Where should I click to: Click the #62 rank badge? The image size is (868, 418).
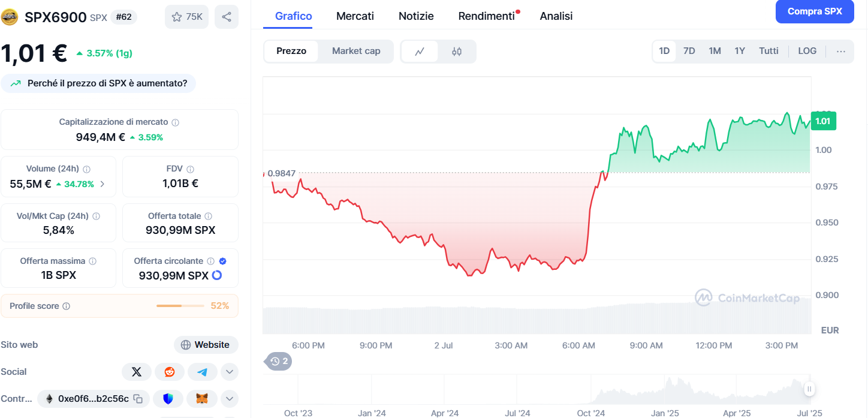[x=123, y=17]
